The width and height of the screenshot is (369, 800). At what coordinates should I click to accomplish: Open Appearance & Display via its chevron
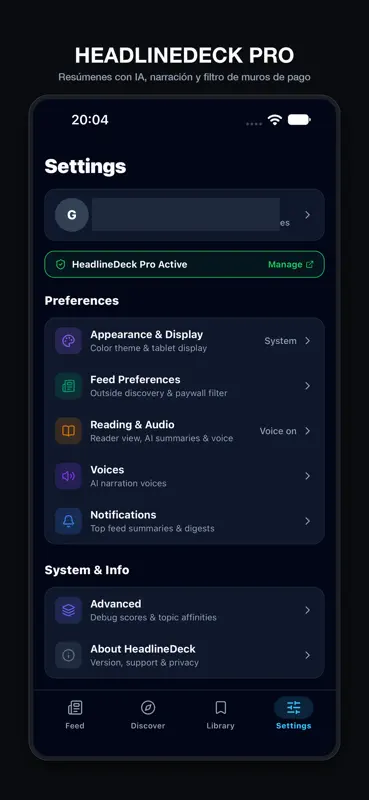[x=308, y=341]
